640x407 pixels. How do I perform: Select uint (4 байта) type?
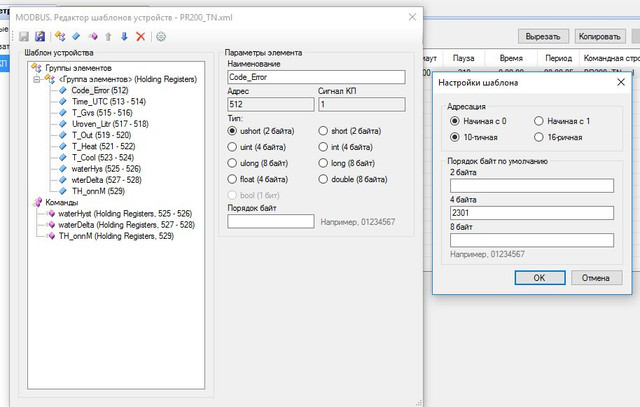coord(232,147)
